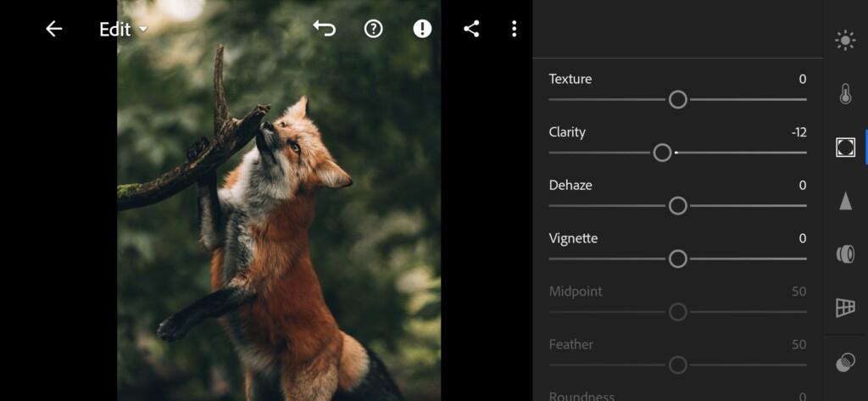Click the Dehaze slider handle
The image size is (868, 401).
pos(677,206)
